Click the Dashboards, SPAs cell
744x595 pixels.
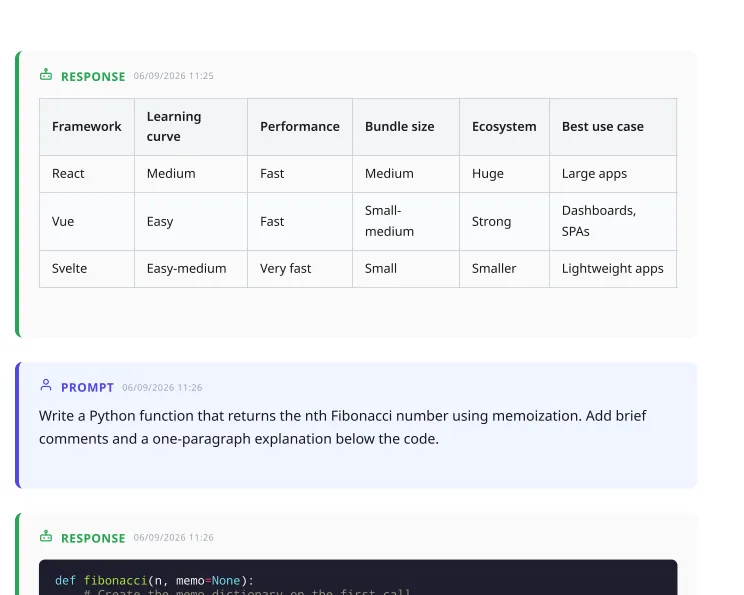click(x=613, y=222)
